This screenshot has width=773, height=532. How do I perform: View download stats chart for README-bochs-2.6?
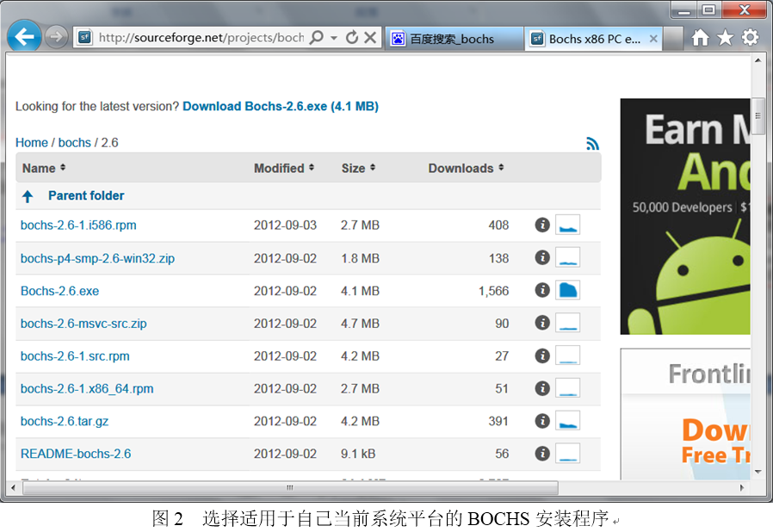click(x=567, y=453)
